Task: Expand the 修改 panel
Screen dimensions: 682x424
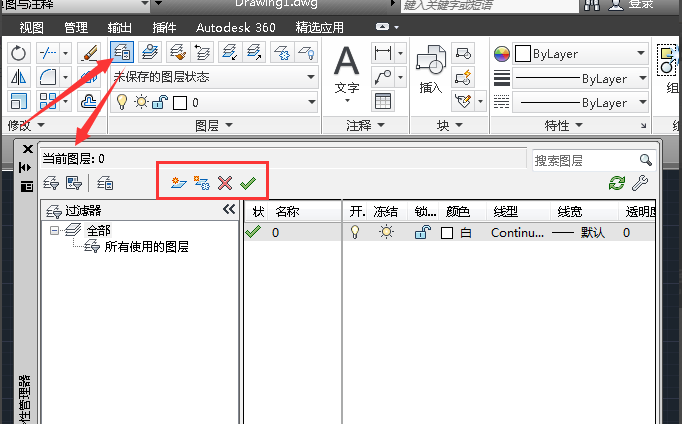Action: coord(27,126)
